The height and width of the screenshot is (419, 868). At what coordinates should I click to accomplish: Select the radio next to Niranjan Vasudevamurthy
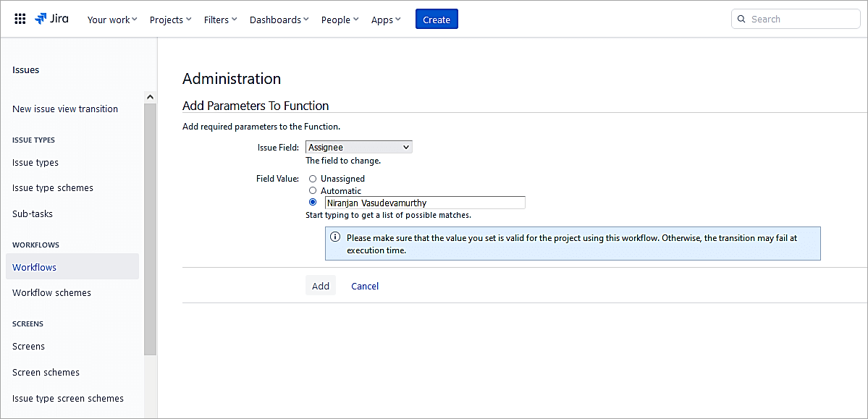point(312,202)
